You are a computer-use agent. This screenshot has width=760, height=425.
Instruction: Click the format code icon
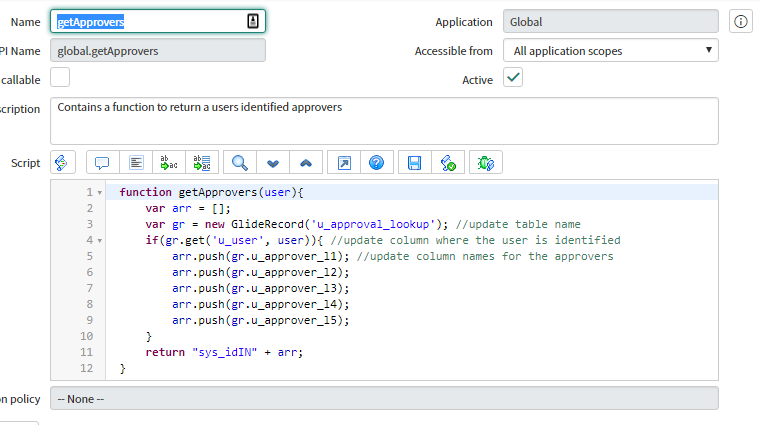point(136,163)
